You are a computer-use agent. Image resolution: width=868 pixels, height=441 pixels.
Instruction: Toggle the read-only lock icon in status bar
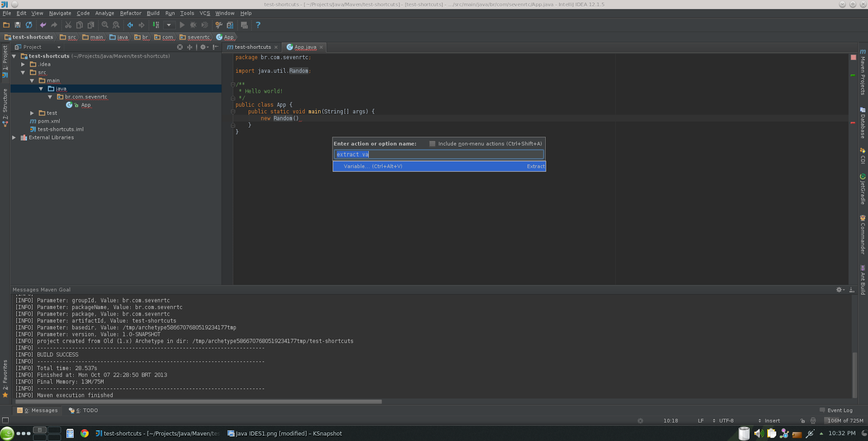tap(802, 420)
